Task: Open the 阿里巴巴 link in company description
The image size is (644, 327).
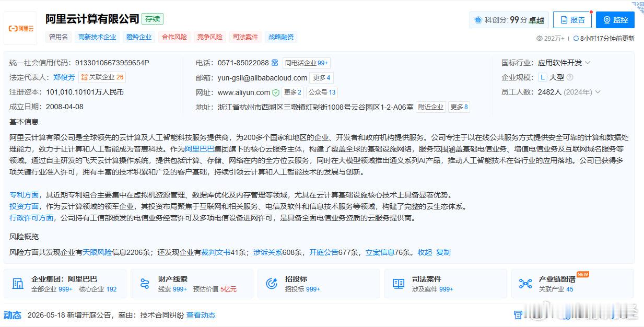Action: pyautogui.click(x=200, y=149)
